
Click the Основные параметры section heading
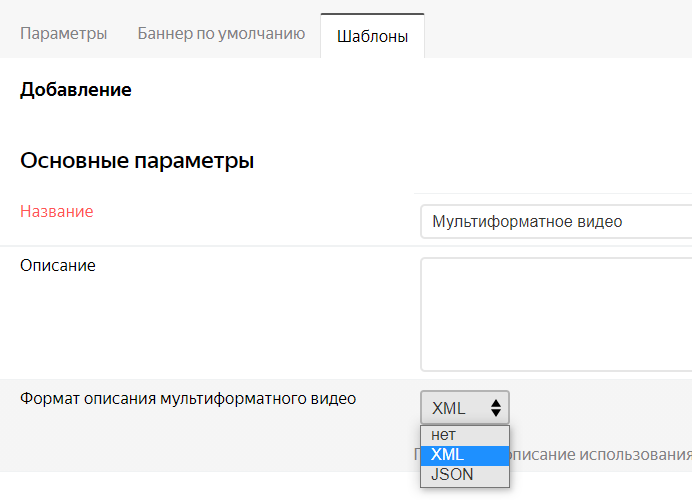[x=137, y=161]
